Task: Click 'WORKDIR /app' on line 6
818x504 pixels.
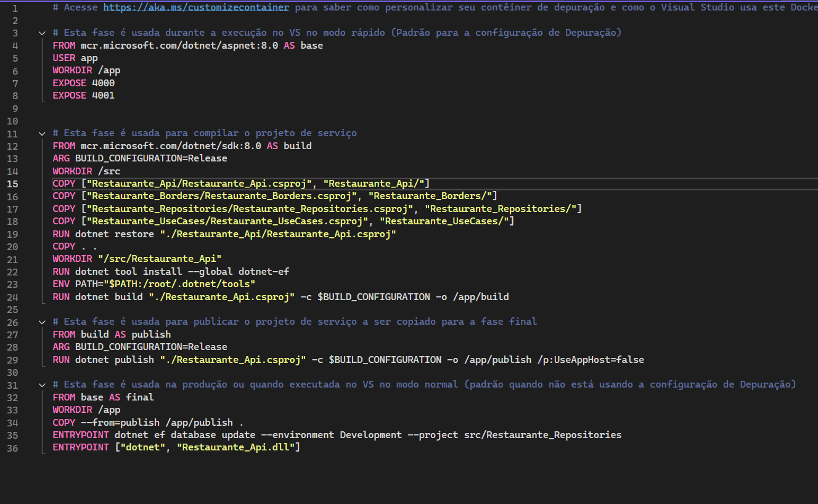Action: 87,70
